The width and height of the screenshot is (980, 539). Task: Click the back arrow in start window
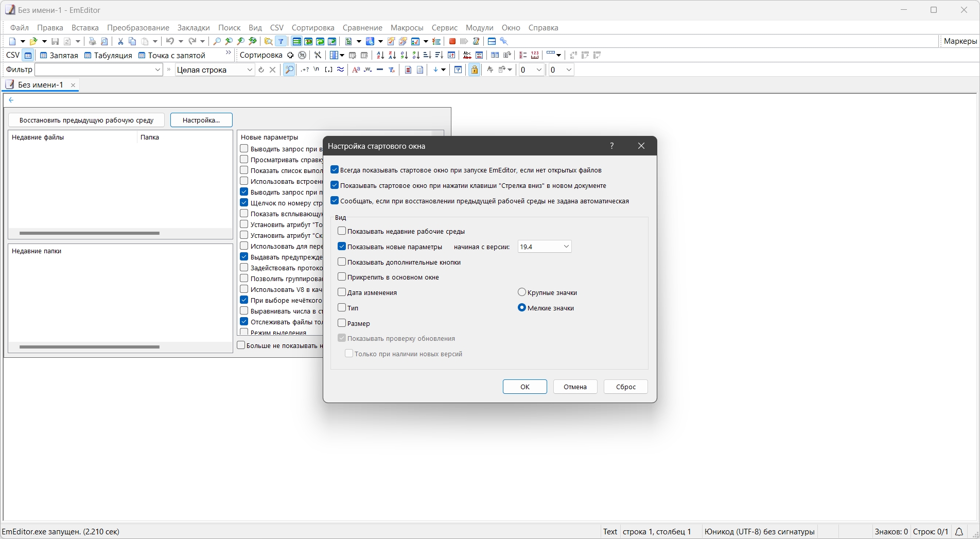click(11, 100)
